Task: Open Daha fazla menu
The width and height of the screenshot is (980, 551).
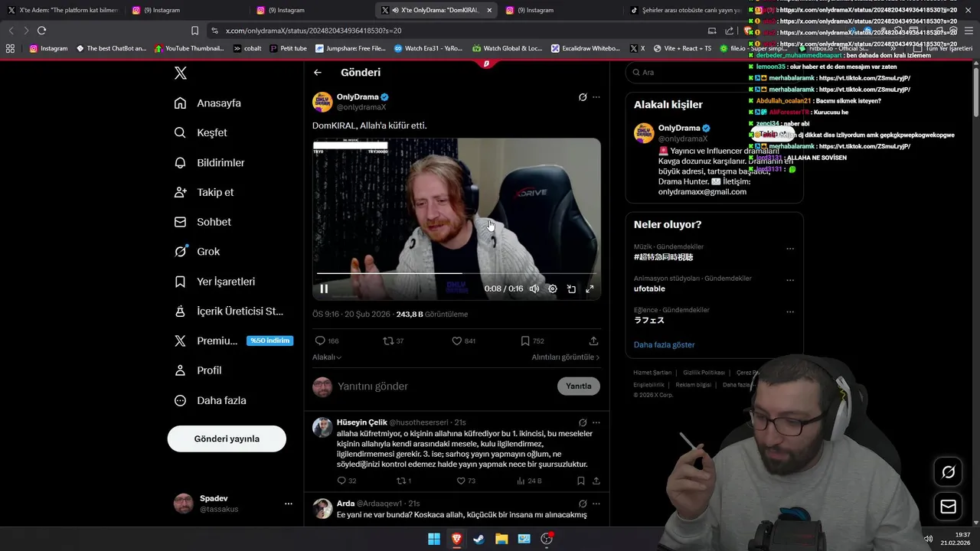Action: tap(210, 400)
